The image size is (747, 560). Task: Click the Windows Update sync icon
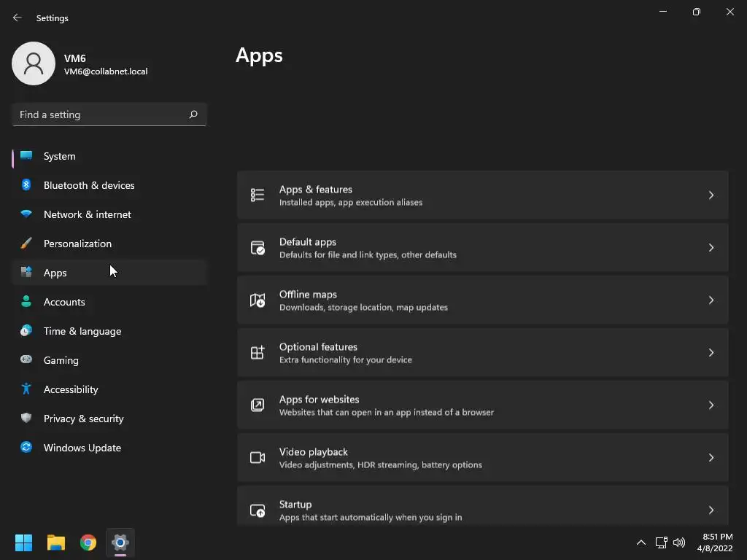[26, 448]
